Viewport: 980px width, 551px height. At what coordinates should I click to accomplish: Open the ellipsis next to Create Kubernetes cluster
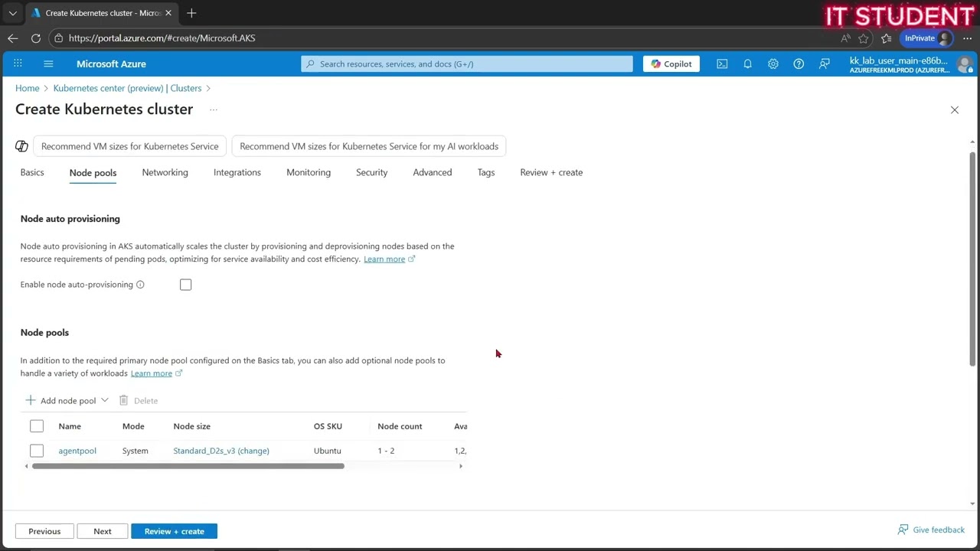214,109
